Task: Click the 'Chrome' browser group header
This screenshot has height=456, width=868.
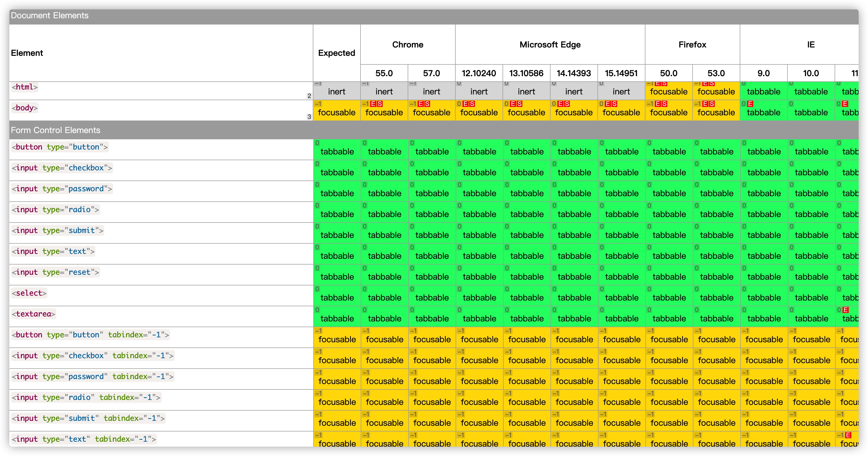Action: (408, 45)
